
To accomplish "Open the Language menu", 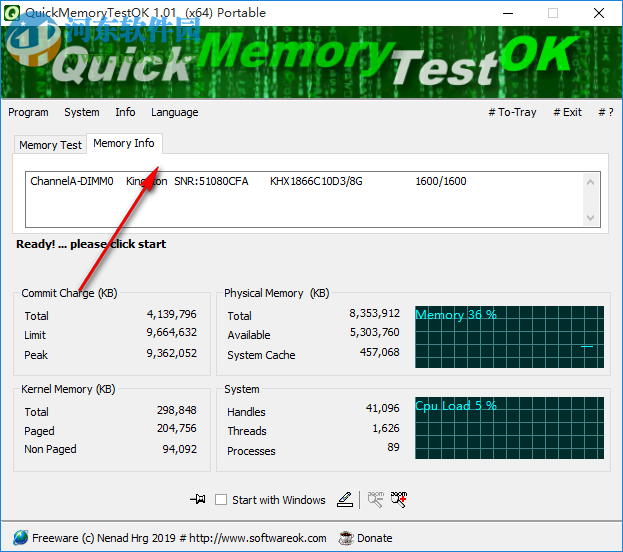I will [x=174, y=112].
